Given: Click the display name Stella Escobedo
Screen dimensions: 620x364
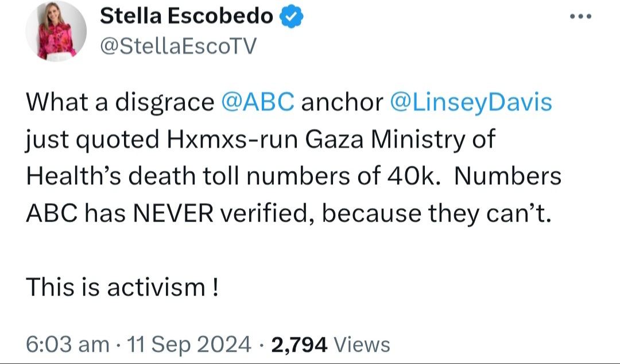Looking at the screenshot, I should pyautogui.click(x=186, y=16).
